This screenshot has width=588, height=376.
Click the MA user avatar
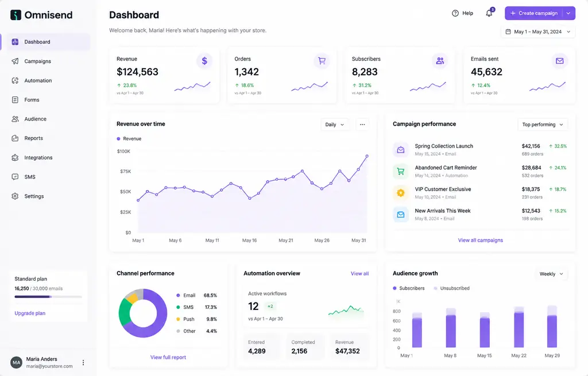click(17, 362)
